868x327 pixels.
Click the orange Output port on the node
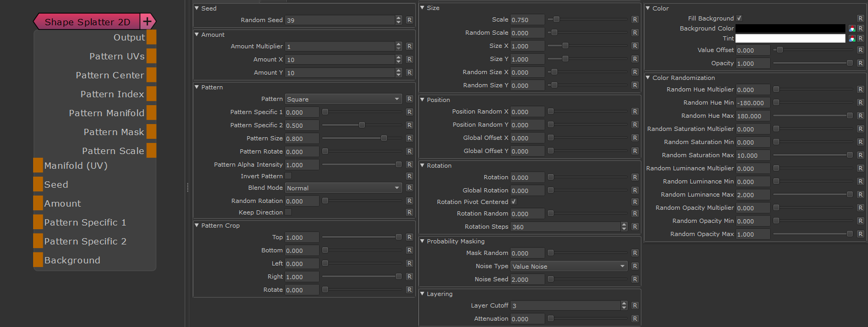coord(151,37)
